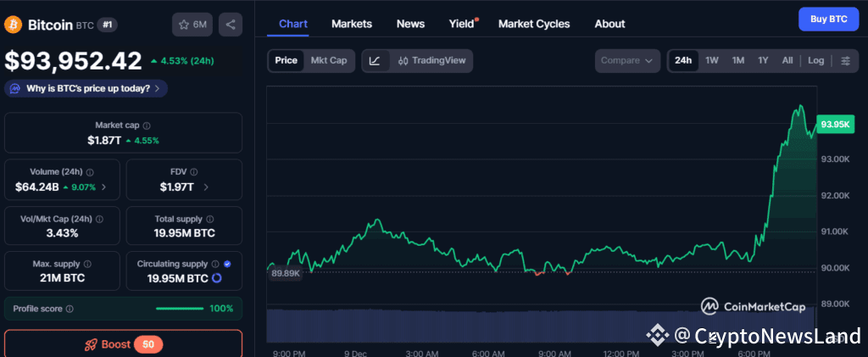This screenshot has width=868, height=357.
Task: Switch to the TradingView chart mode
Action: coord(431,61)
